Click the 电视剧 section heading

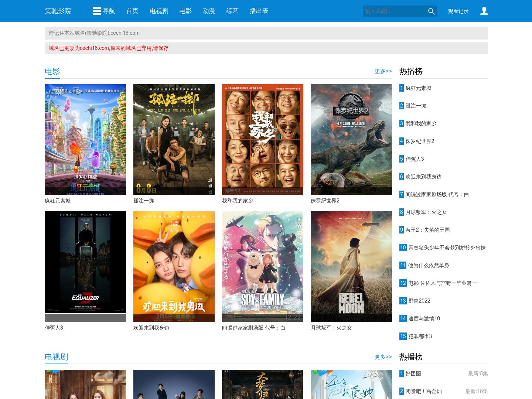tap(56, 357)
